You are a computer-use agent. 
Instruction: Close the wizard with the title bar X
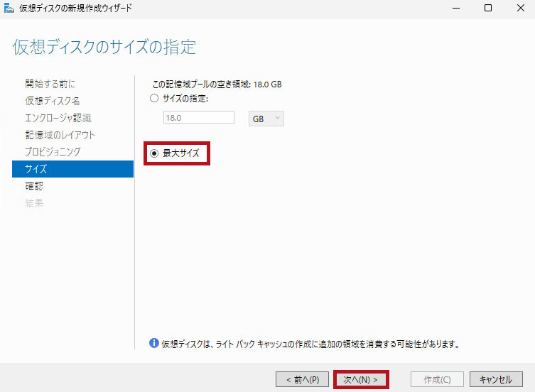coord(519,9)
